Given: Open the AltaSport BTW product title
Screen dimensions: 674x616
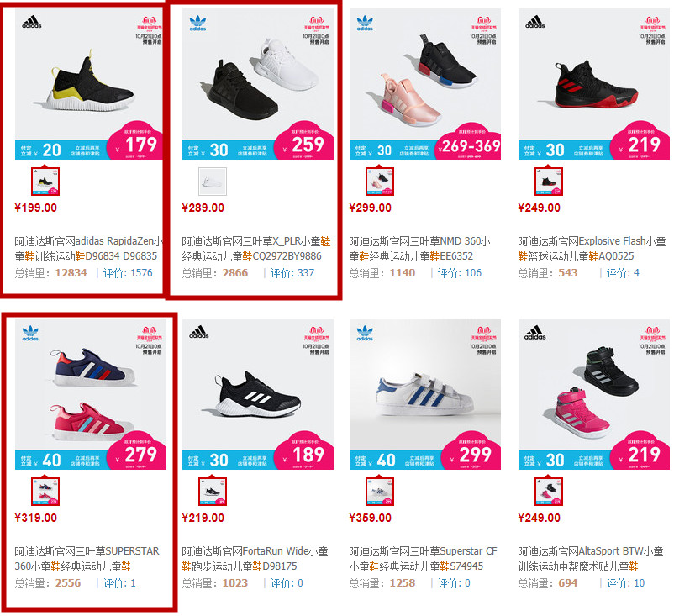Looking at the screenshot, I should click(x=591, y=558).
